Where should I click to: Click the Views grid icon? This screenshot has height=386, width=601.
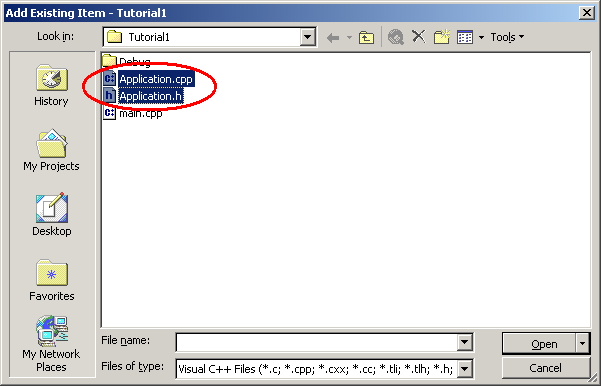point(465,37)
